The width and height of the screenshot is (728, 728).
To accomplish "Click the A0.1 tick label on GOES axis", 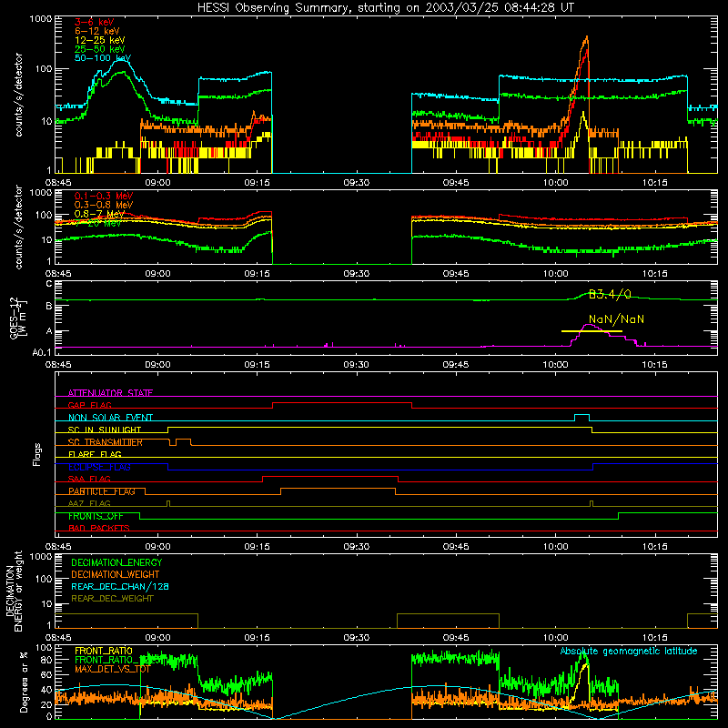I will pyautogui.click(x=41, y=352).
